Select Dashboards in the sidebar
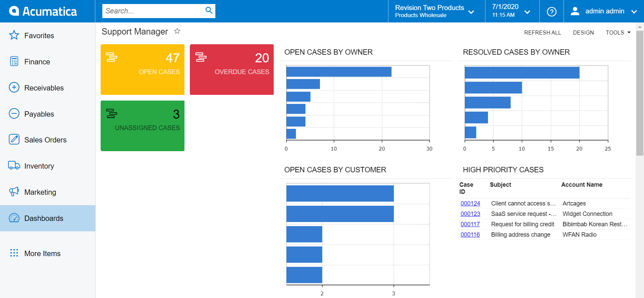644x298 pixels. coord(48,218)
